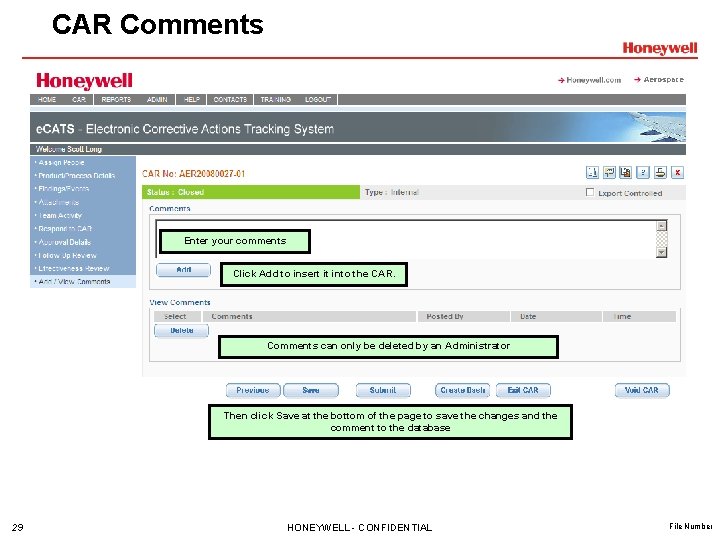Open Follow Up Review in sidebar
This screenshot has width=720, height=540.
[66, 255]
